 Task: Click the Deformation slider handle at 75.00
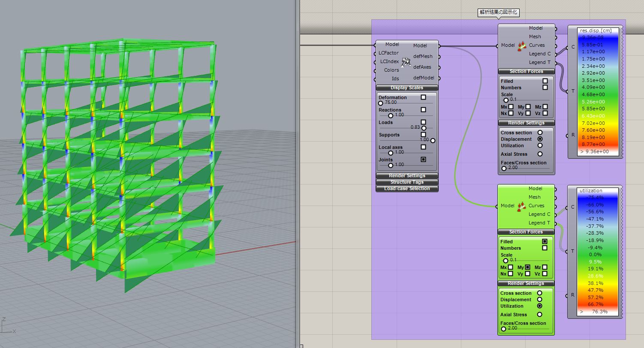tap(381, 103)
